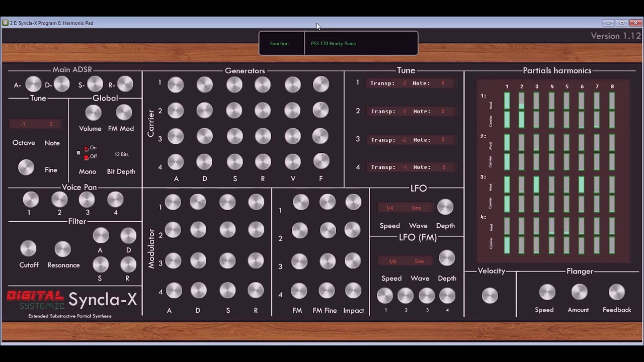This screenshot has width=644, height=362.
Task: Click the Velocity knob
Action: (x=490, y=295)
